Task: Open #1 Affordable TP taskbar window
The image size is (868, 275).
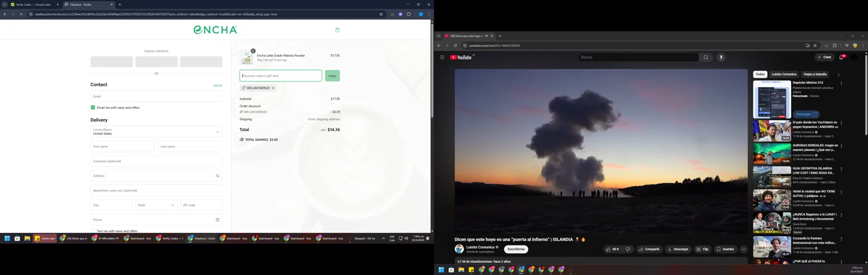Action: point(105,238)
